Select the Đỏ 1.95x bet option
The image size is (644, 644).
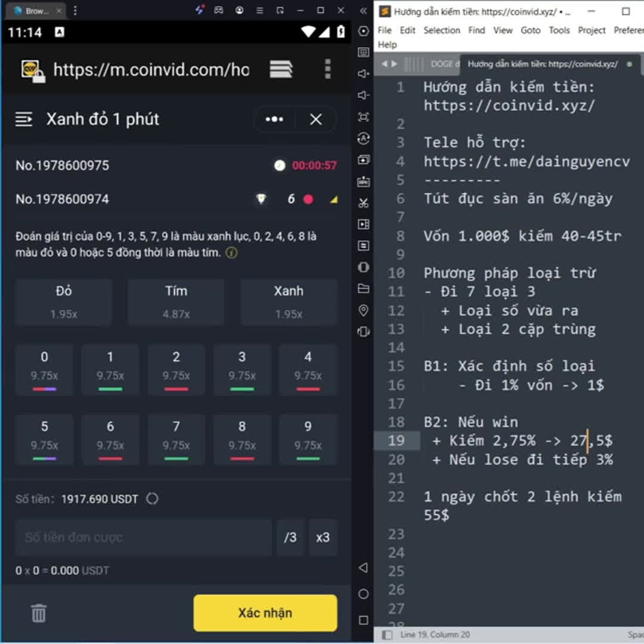[x=64, y=302]
